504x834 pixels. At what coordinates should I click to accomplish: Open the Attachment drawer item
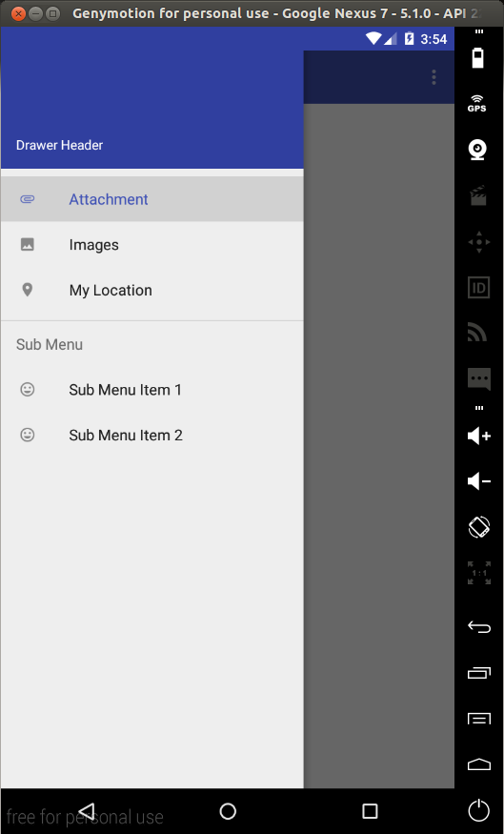(152, 199)
